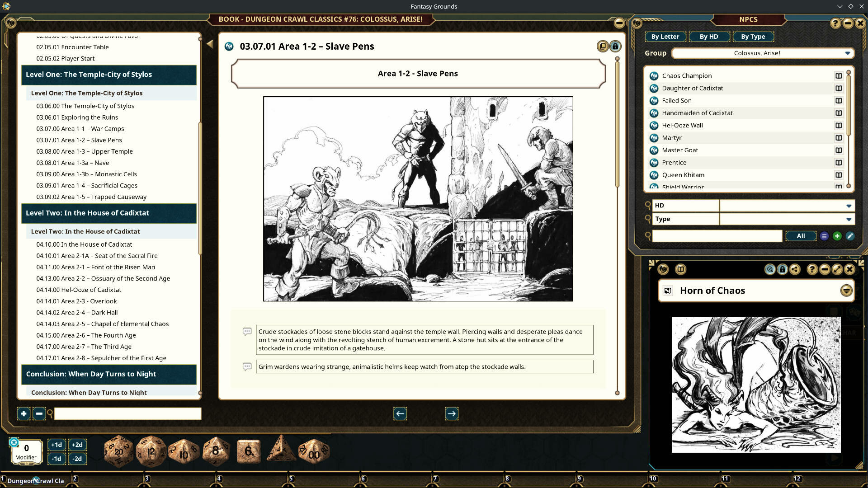The width and height of the screenshot is (868, 488).
Task: Roll the d20 die in the dice tray
Action: pos(119,450)
